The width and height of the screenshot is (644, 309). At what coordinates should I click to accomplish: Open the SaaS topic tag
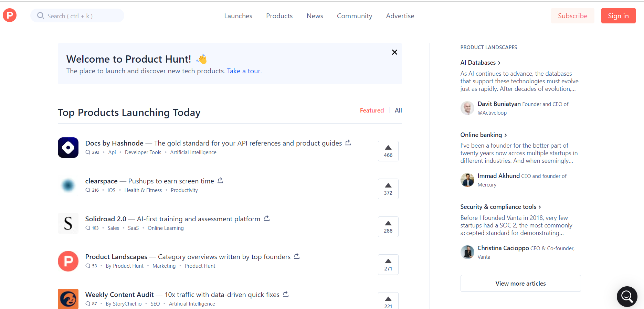133,228
